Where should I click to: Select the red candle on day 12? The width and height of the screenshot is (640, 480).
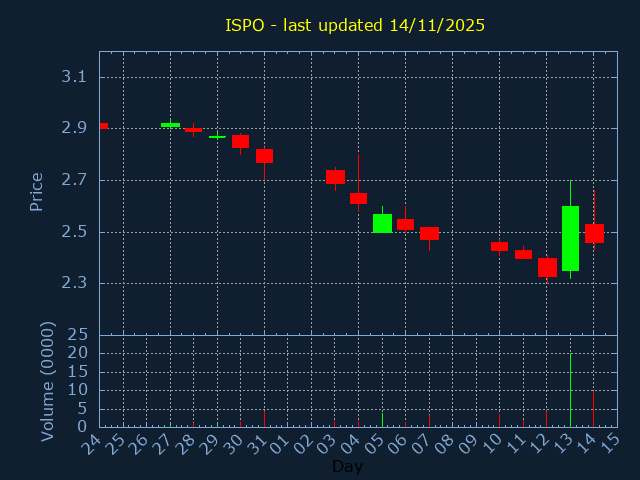(547, 267)
